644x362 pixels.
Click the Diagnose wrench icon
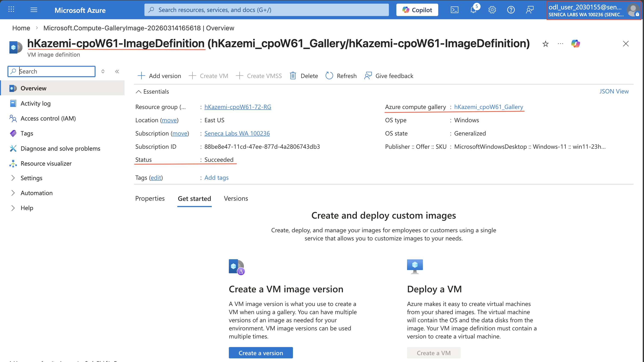[x=13, y=148]
